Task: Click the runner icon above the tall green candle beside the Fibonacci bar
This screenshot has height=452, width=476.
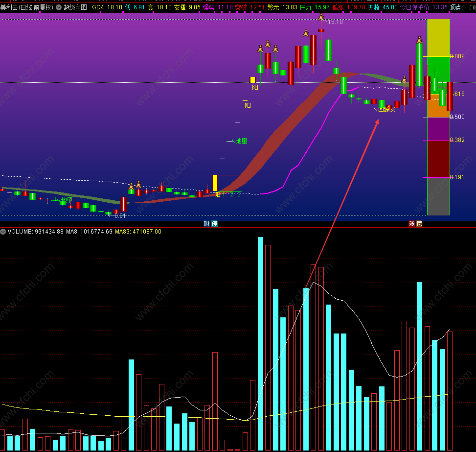Action: coord(419,40)
